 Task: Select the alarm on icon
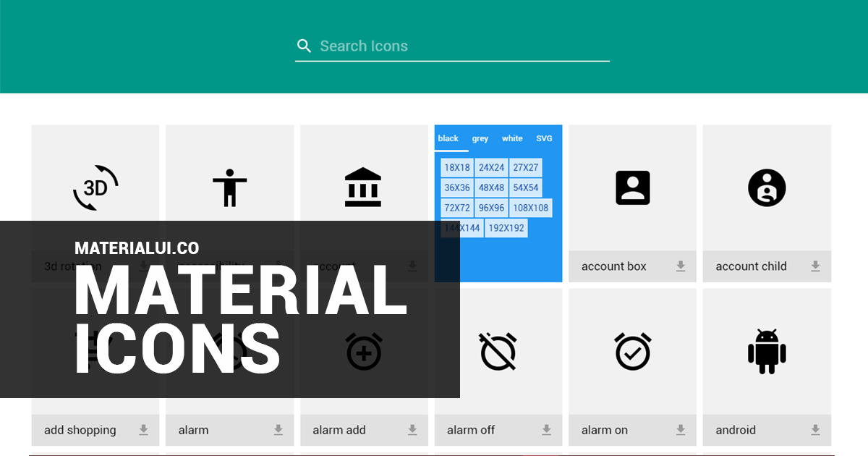click(632, 352)
